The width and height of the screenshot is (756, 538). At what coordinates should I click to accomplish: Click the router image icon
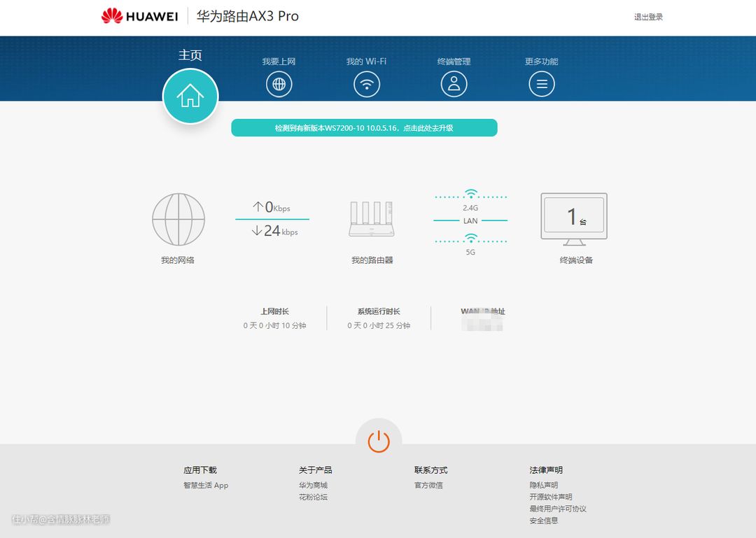click(x=372, y=220)
